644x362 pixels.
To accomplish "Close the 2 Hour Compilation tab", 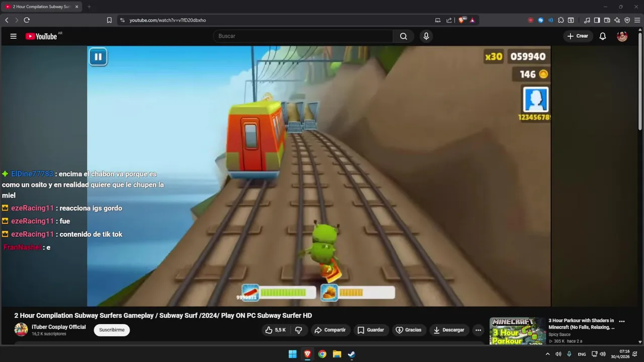I will (76, 7).
